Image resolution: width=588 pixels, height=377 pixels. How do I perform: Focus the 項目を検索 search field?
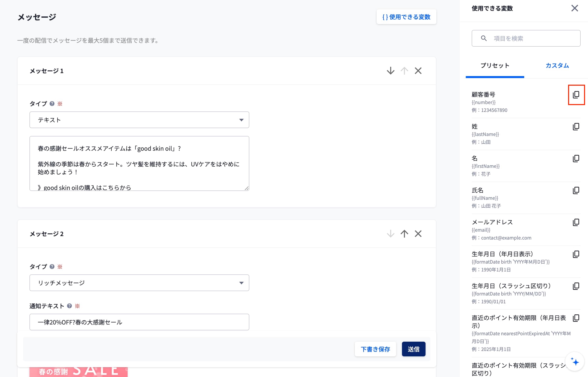click(526, 38)
